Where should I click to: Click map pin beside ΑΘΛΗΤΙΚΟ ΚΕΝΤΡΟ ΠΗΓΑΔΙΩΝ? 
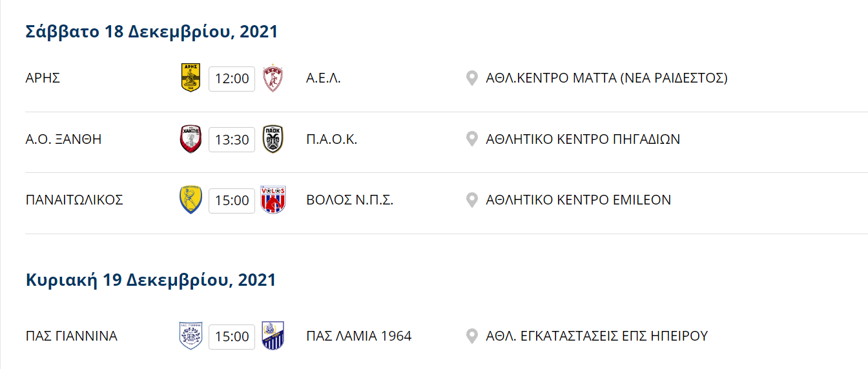(472, 139)
